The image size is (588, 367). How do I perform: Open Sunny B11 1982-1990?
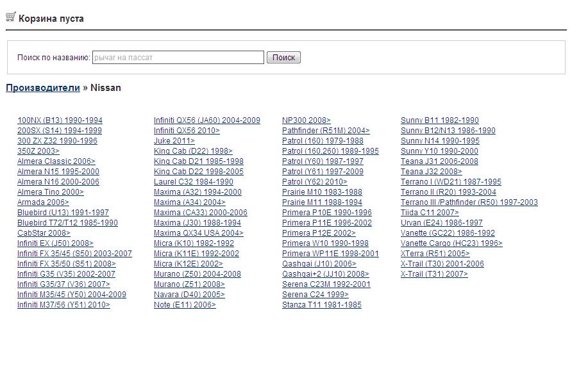coord(439,120)
